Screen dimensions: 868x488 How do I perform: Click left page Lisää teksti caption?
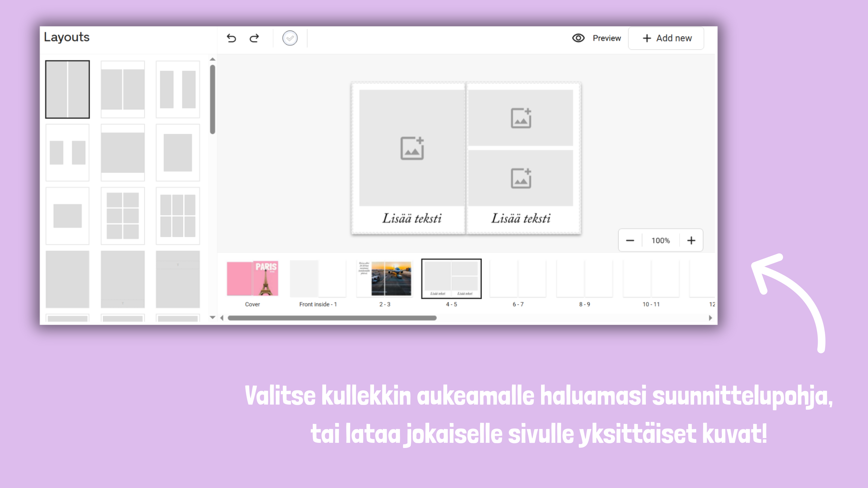coord(412,219)
